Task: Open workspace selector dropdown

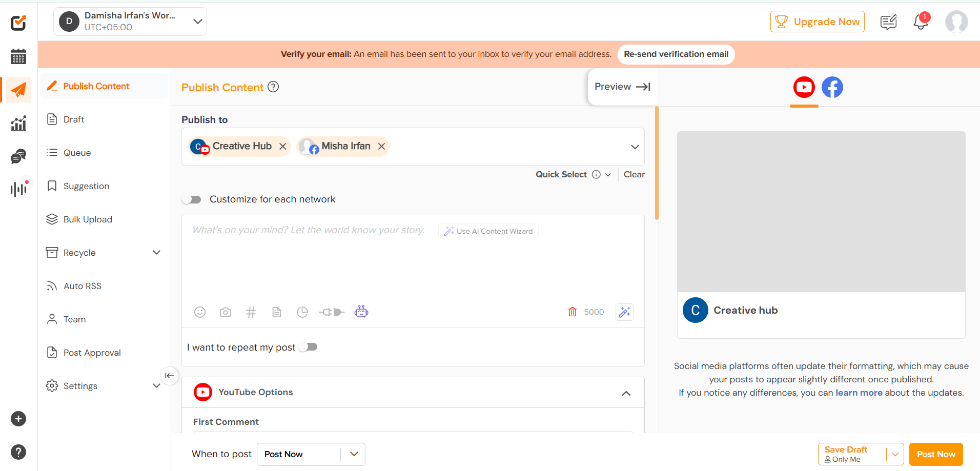Action: pos(130,22)
